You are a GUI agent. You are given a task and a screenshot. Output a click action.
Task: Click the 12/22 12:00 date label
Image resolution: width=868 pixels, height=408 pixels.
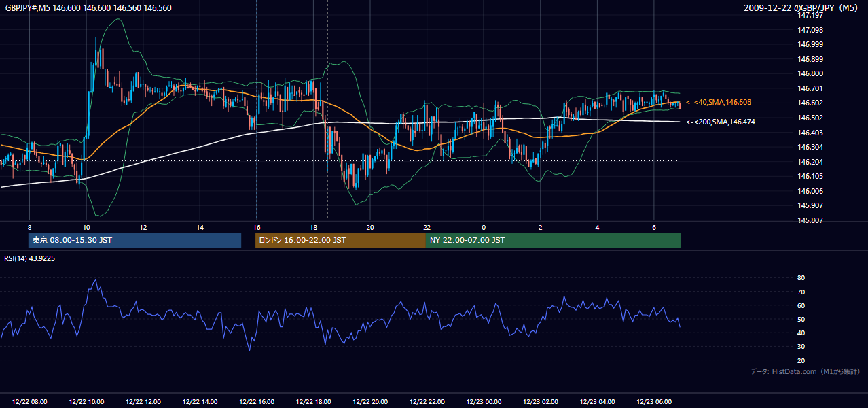point(143,402)
